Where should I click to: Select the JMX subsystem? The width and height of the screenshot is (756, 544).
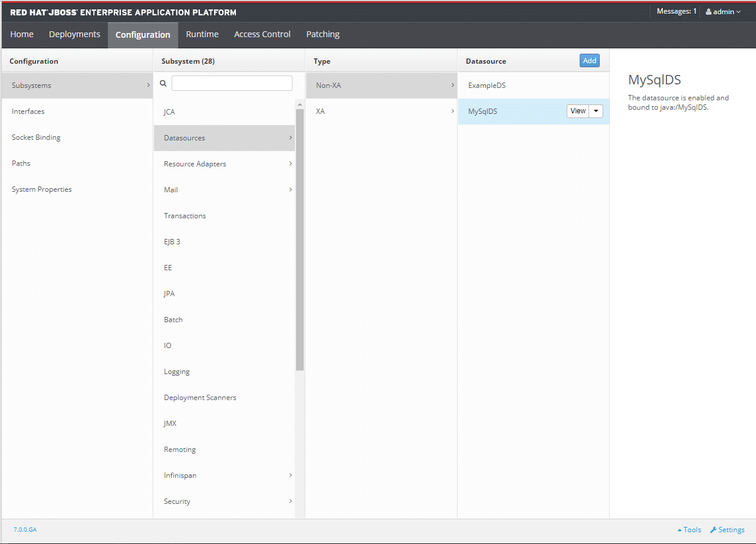tap(224, 424)
